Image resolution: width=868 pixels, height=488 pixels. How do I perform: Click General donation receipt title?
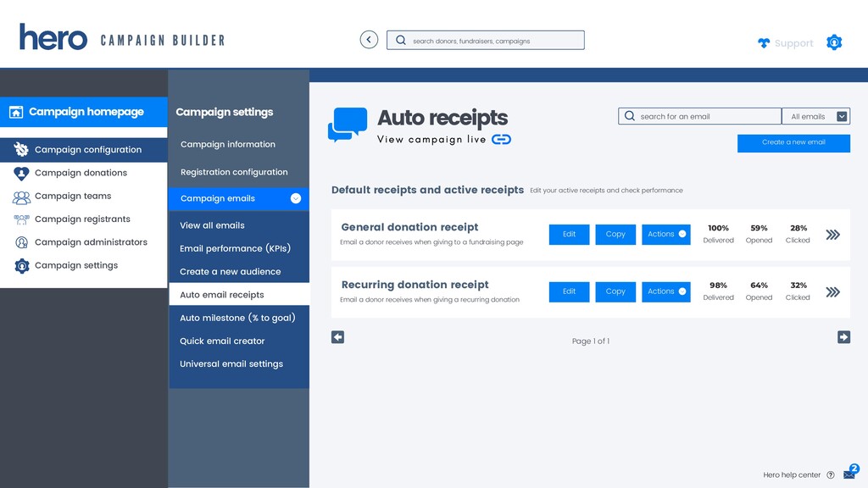(x=409, y=227)
